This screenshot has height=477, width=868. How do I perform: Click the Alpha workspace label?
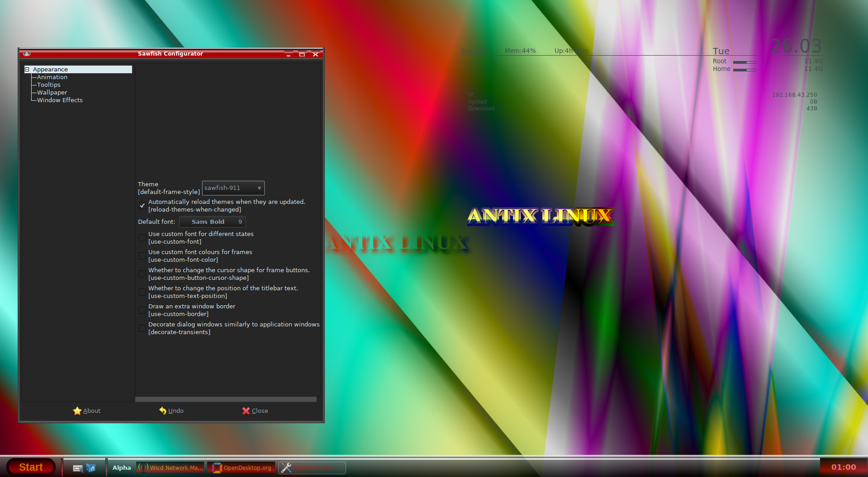point(122,468)
